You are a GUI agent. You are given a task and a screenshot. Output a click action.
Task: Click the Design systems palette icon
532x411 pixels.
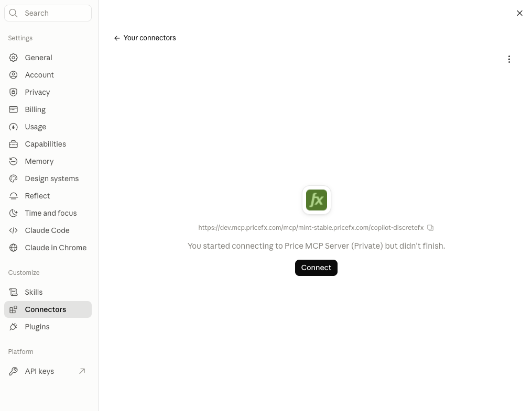(13, 179)
